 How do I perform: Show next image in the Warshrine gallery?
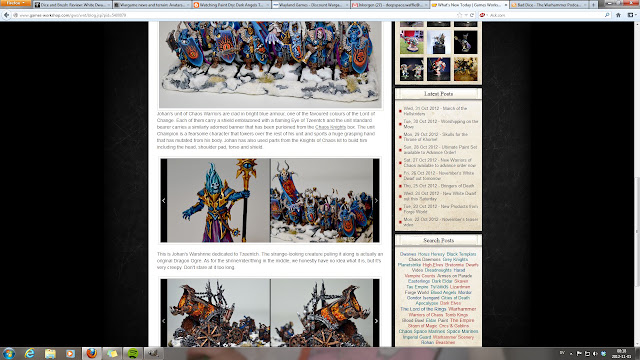pyautogui.click(x=376, y=321)
